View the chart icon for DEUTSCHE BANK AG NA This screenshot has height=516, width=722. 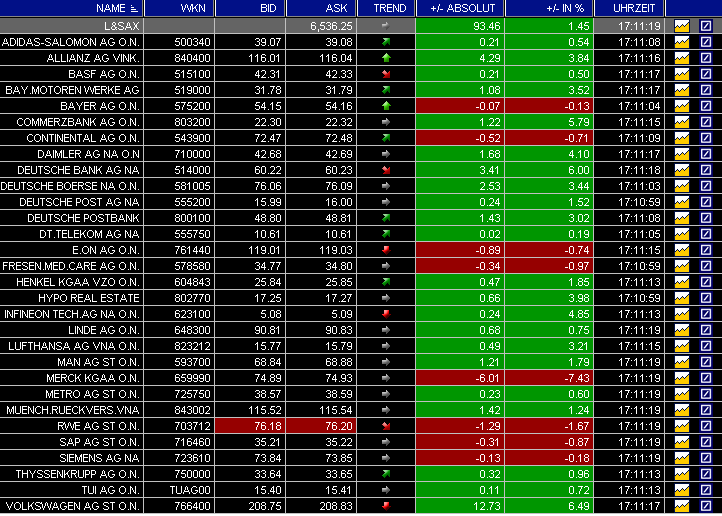681,170
